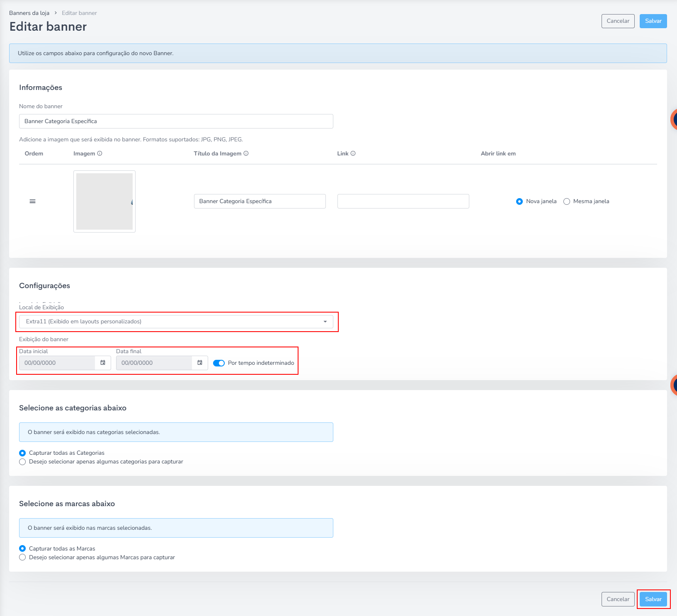Click the info icon next to Link
Image resolution: width=677 pixels, height=616 pixels.
tap(353, 153)
